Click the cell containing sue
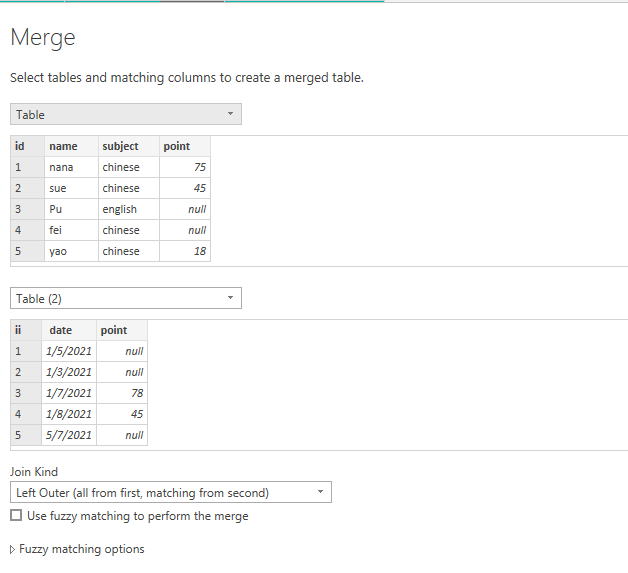 click(x=71, y=188)
